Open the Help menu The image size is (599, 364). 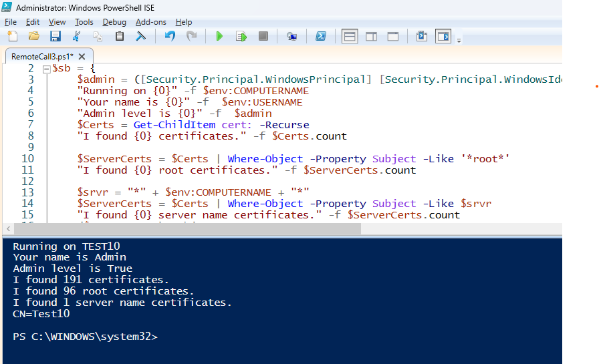pyautogui.click(x=184, y=22)
